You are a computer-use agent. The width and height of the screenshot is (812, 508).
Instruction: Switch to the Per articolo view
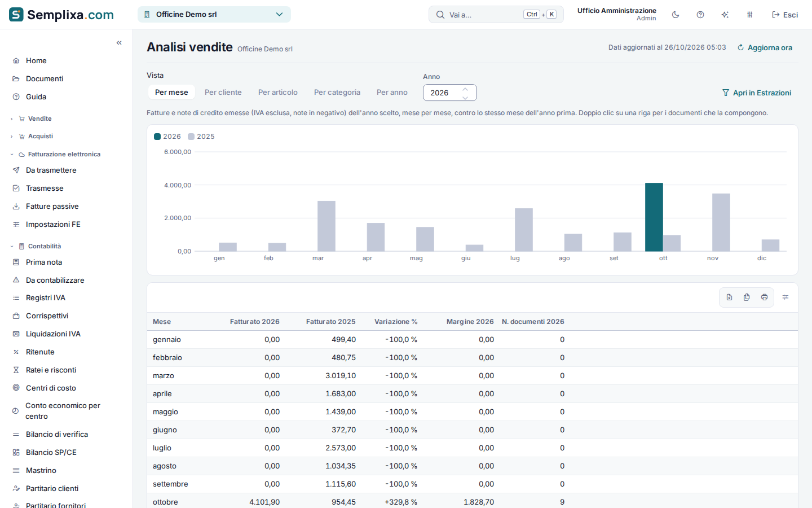click(278, 93)
